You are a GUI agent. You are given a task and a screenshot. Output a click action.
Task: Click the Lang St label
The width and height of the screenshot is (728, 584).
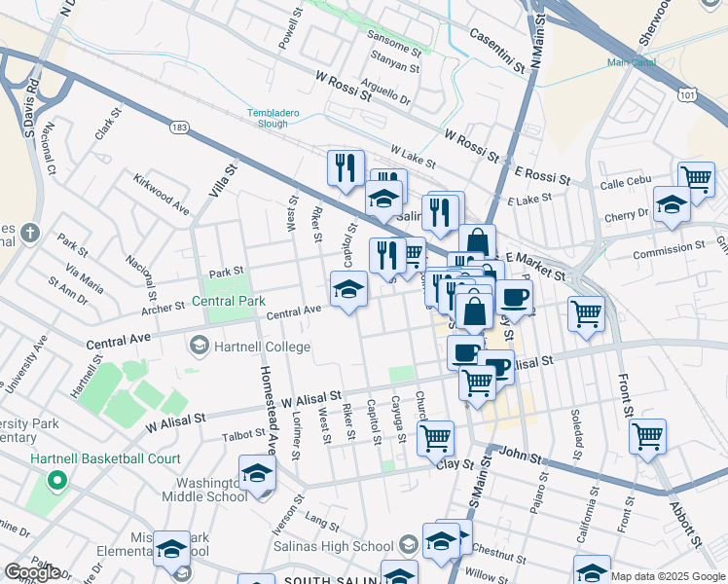[x=322, y=522]
